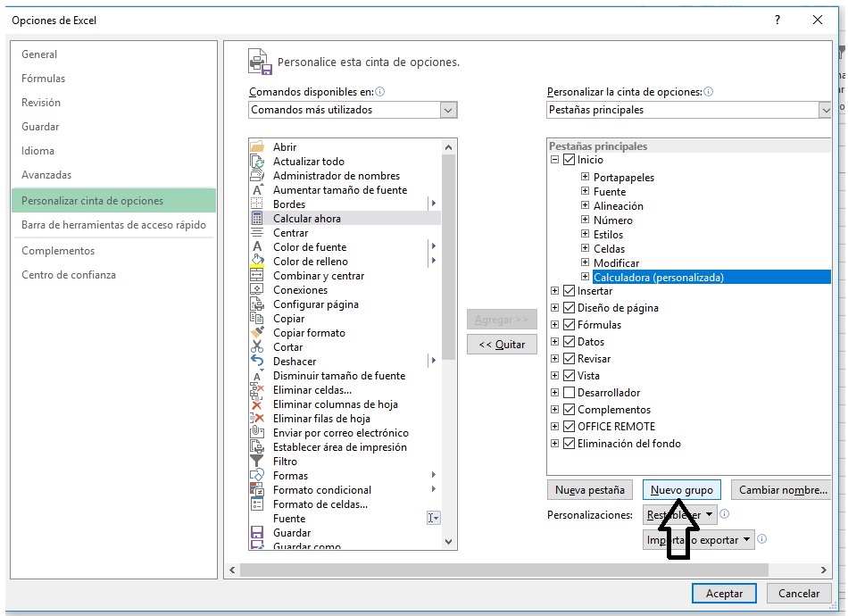Collapse the Inicio tab tree node

click(x=555, y=161)
